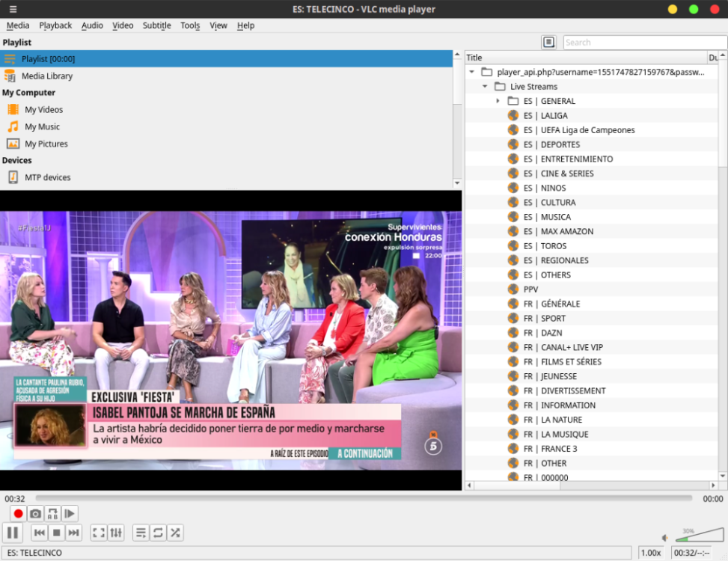Go to previous media item
728x561 pixels.
click(40, 533)
